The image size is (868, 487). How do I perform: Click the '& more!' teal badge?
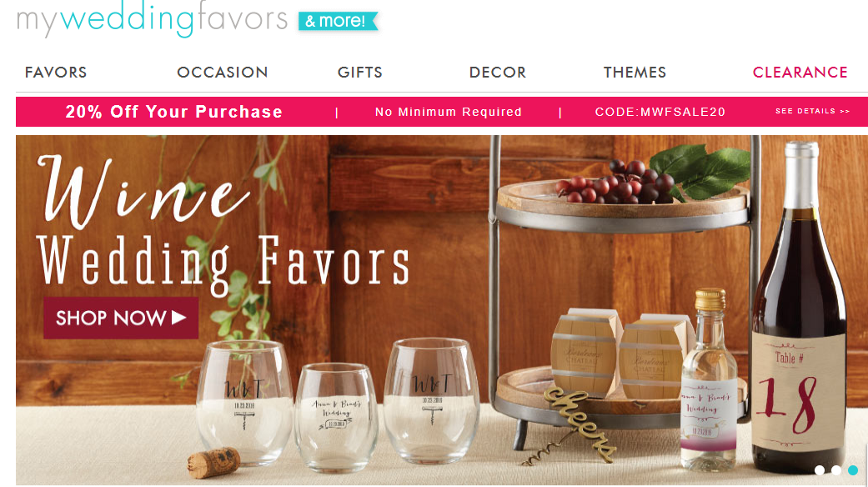pyautogui.click(x=338, y=21)
